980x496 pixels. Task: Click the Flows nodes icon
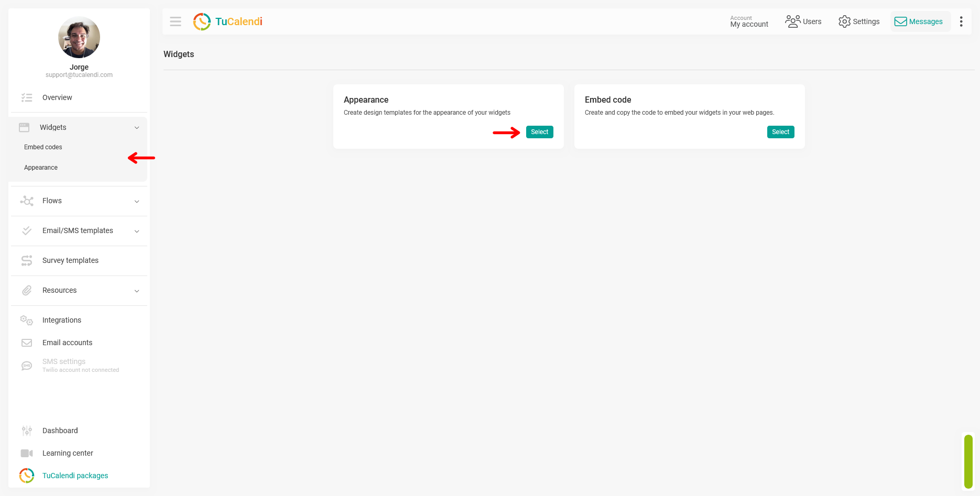27,201
